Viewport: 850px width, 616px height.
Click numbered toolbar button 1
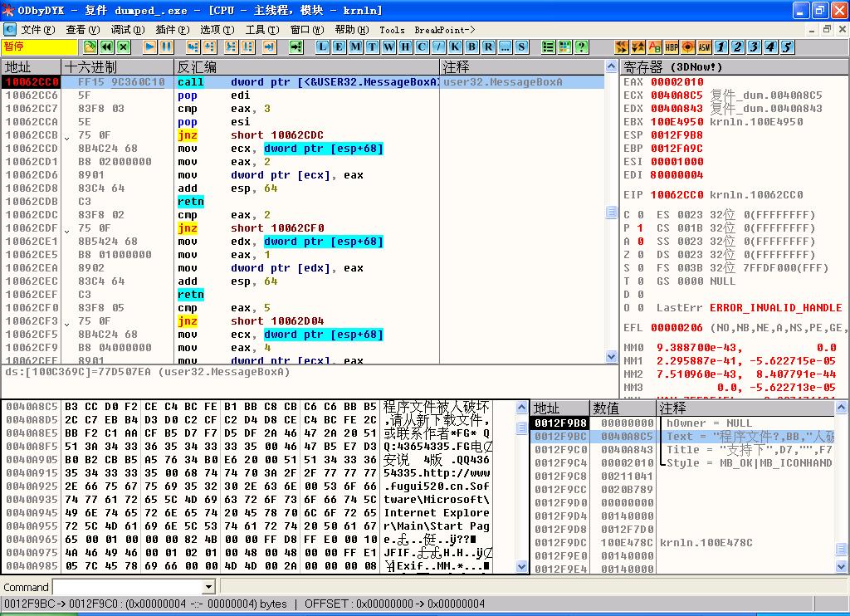(721, 47)
